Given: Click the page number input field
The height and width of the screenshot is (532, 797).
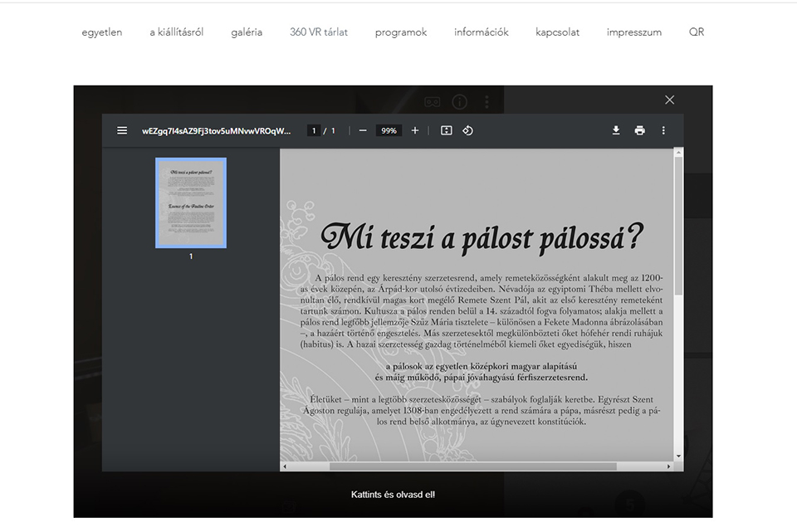Looking at the screenshot, I should [x=314, y=130].
